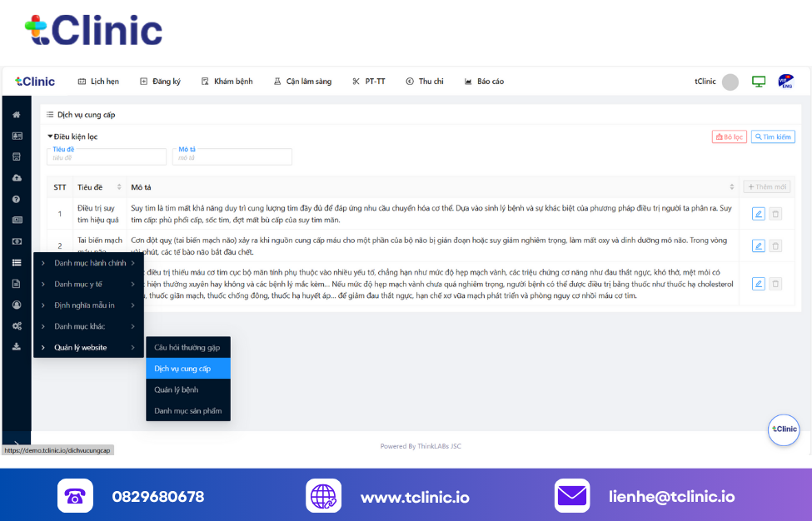Click the trash delete icon for row 2
812x521 pixels.
pyautogui.click(x=775, y=246)
